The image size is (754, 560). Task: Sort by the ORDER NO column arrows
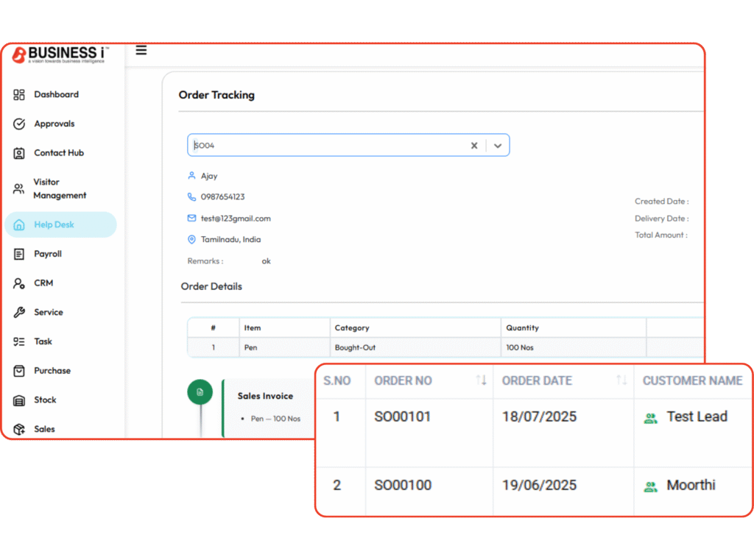point(481,380)
